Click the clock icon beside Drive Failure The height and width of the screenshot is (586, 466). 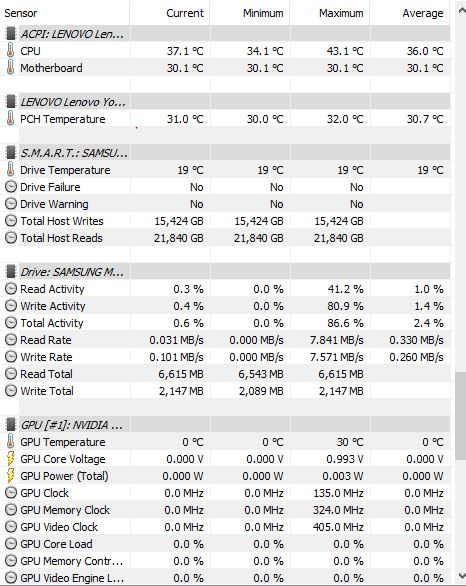point(11,186)
